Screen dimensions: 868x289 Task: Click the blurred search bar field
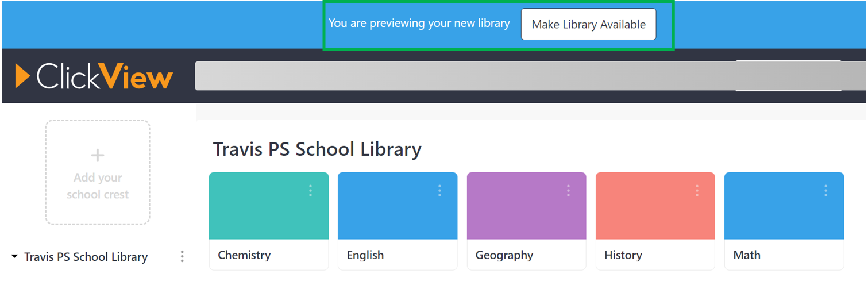coord(460,76)
